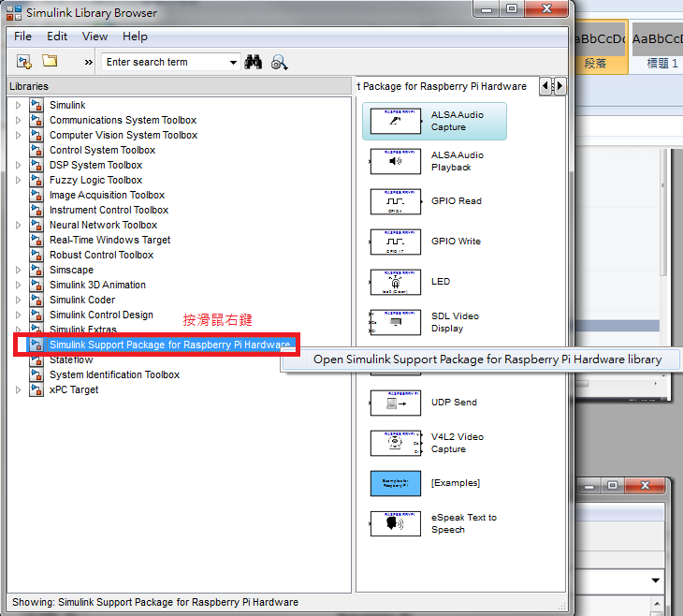Expand the Communications System Toolbox node
Screen dimensions: 683x616
(19, 120)
